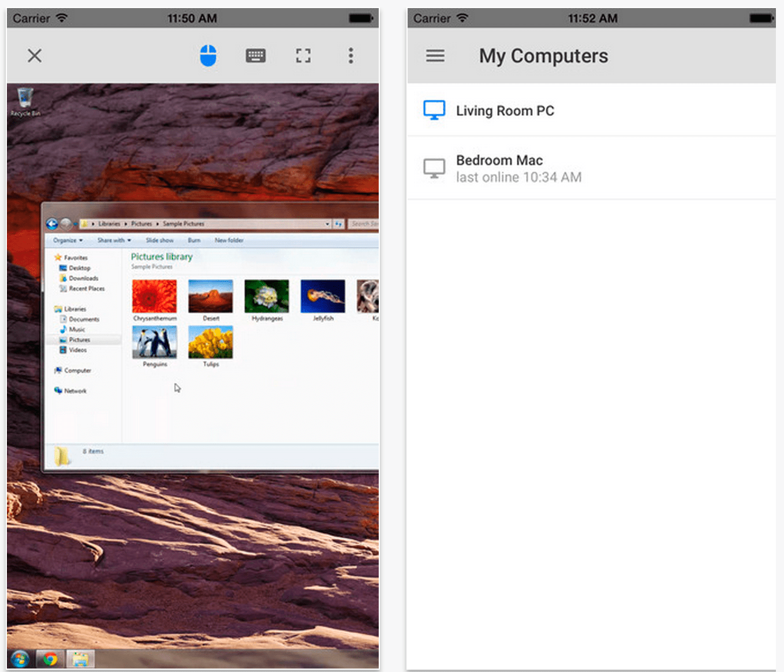
Task: Show the on-screen keyboard
Action: pyautogui.click(x=255, y=55)
